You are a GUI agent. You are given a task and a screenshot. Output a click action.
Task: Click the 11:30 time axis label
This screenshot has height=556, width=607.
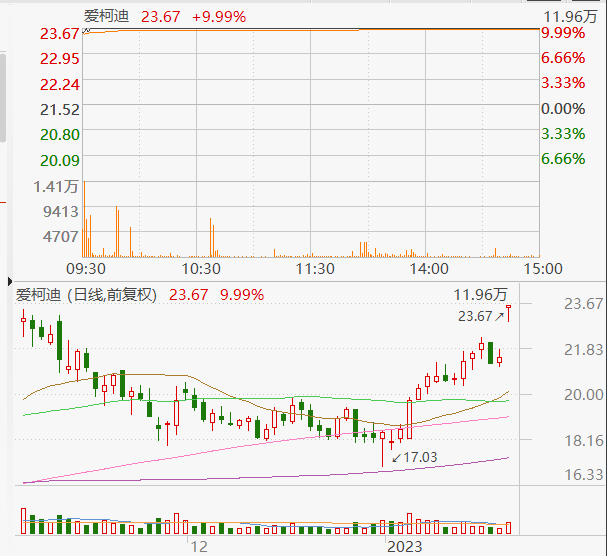coord(315,269)
